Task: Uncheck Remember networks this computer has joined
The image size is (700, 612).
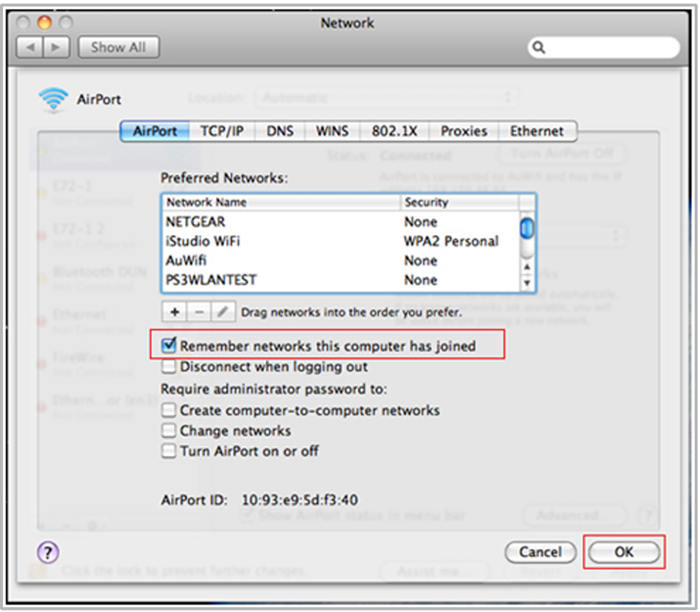Action: coord(169,346)
